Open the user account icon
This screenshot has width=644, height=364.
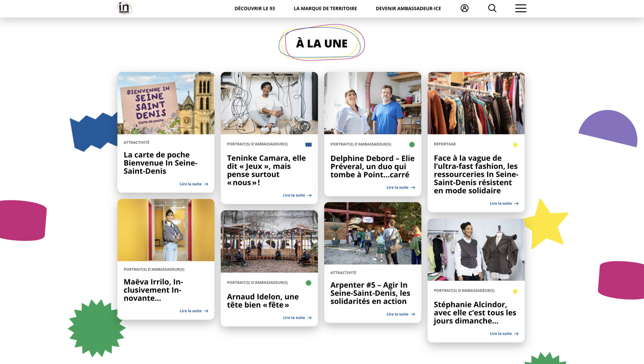464,8
